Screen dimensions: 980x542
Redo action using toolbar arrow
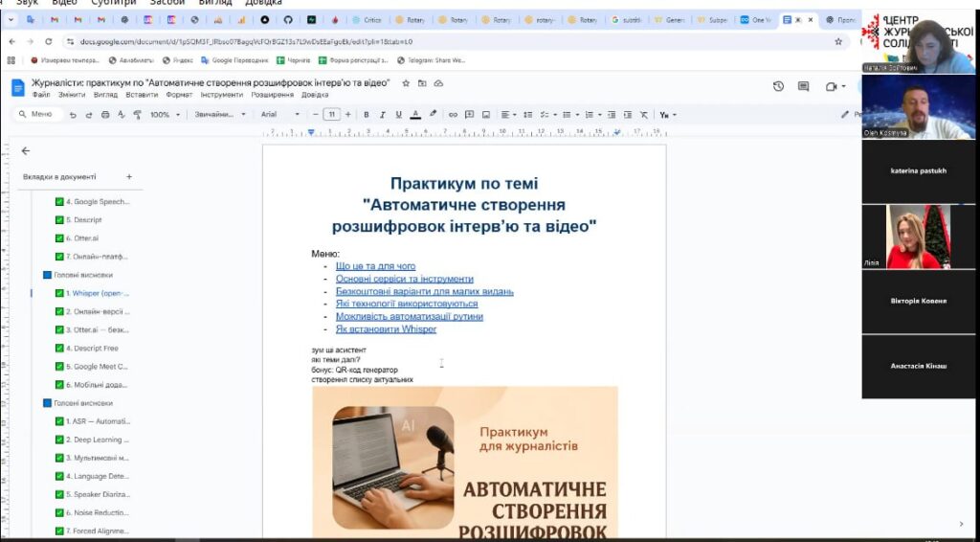coord(89,115)
